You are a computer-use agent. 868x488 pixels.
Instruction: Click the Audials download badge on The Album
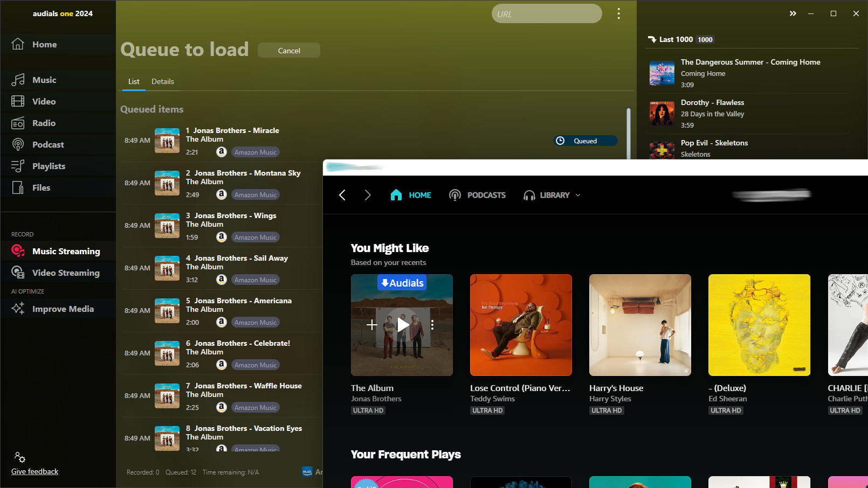[402, 283]
